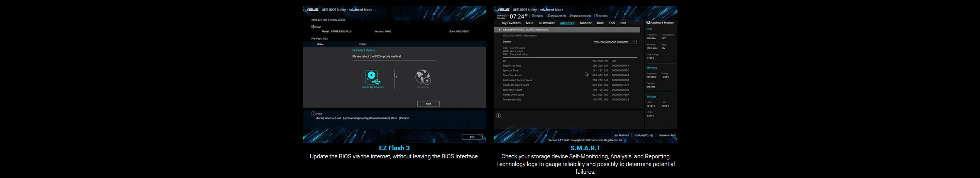Open Qfan Control(F6)
The width and height of the screenshot is (980, 178).
[x=580, y=16]
